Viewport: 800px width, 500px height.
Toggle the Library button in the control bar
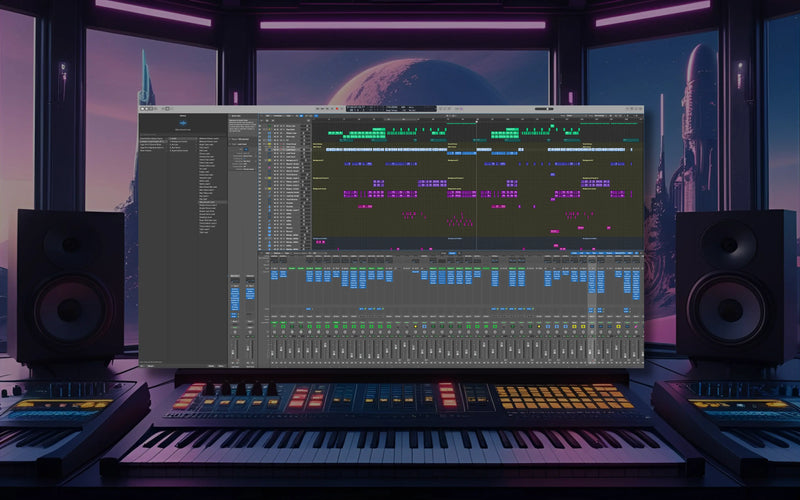[143, 108]
